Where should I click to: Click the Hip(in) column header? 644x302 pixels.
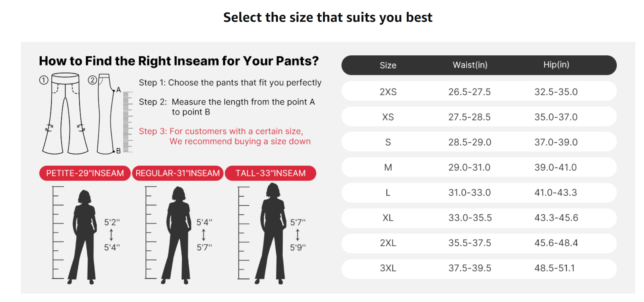point(556,64)
